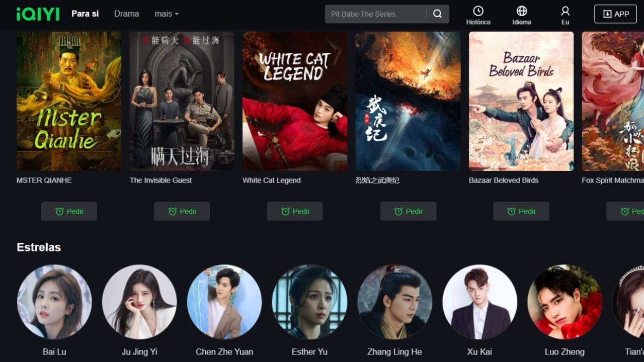This screenshot has width=644, height=362.
Task: Click the search magnifier icon
Action: [438, 14]
